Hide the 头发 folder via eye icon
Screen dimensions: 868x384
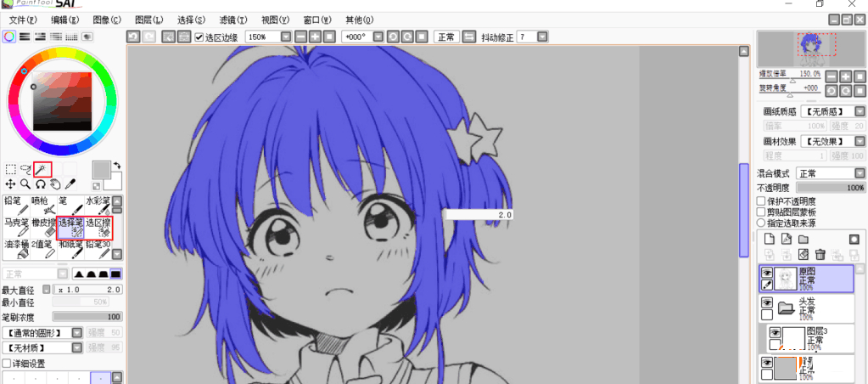[x=767, y=302]
